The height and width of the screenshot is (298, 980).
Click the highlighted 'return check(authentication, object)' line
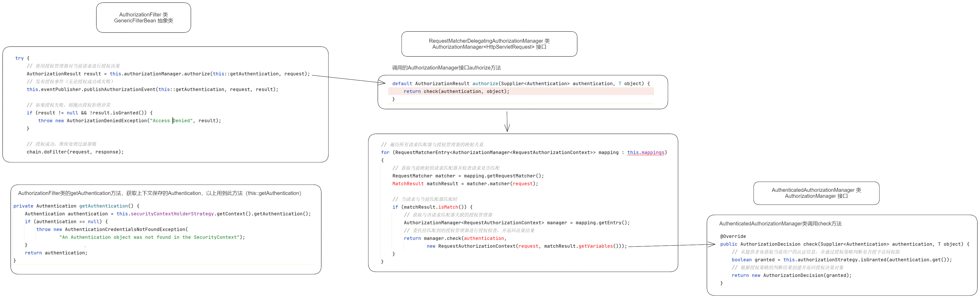456,91
